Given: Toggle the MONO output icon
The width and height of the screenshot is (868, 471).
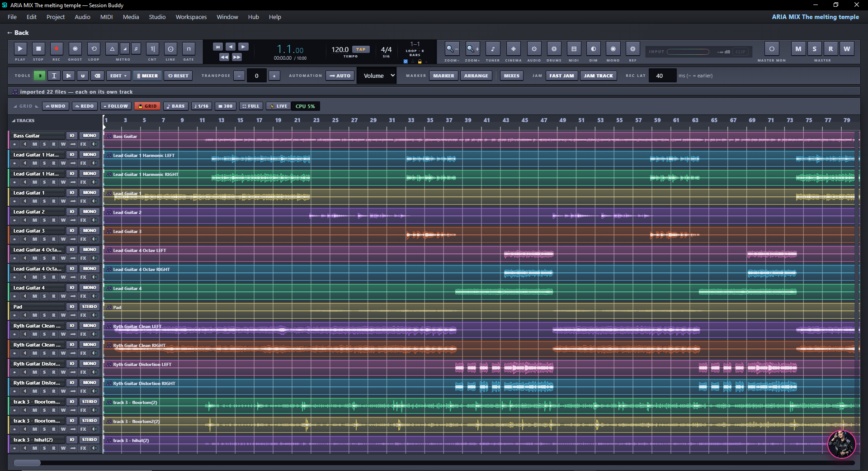Looking at the screenshot, I should coord(613,48).
